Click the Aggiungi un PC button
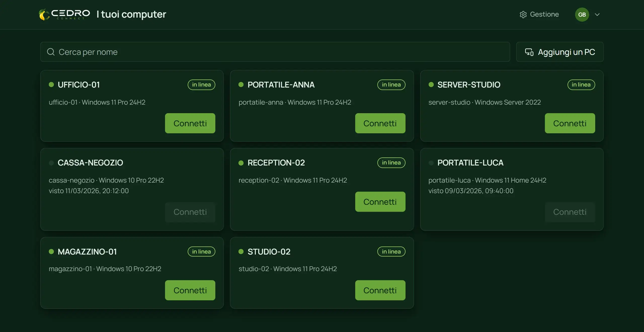The width and height of the screenshot is (644, 332). point(560,52)
